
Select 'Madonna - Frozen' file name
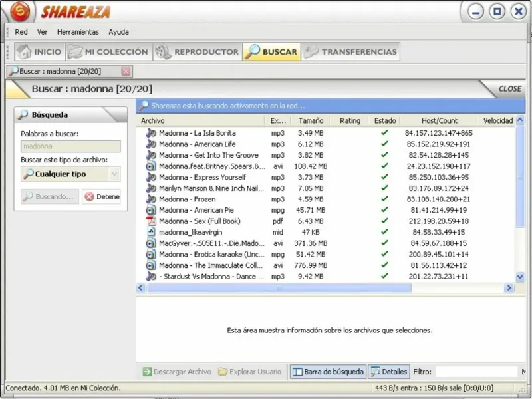point(187,199)
